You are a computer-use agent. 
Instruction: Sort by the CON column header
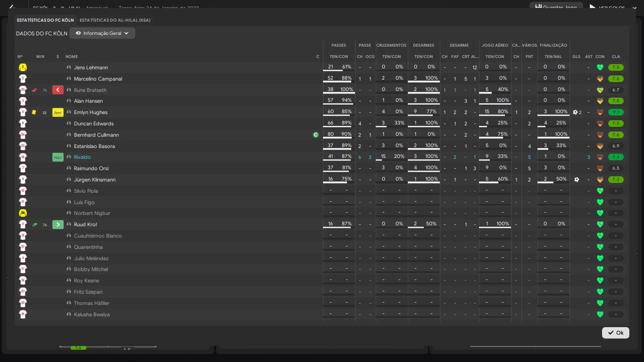point(600,57)
